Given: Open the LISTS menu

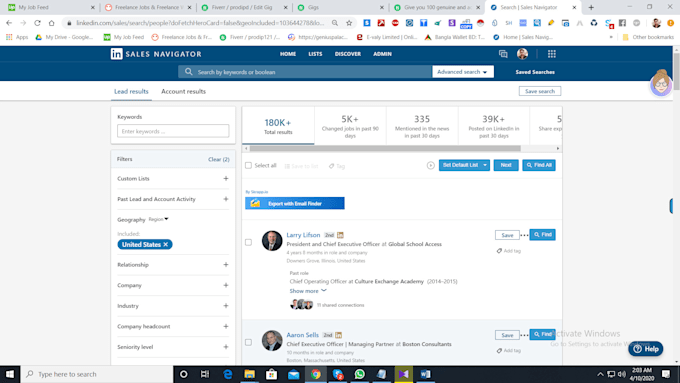Looking at the screenshot, I should (x=315, y=54).
